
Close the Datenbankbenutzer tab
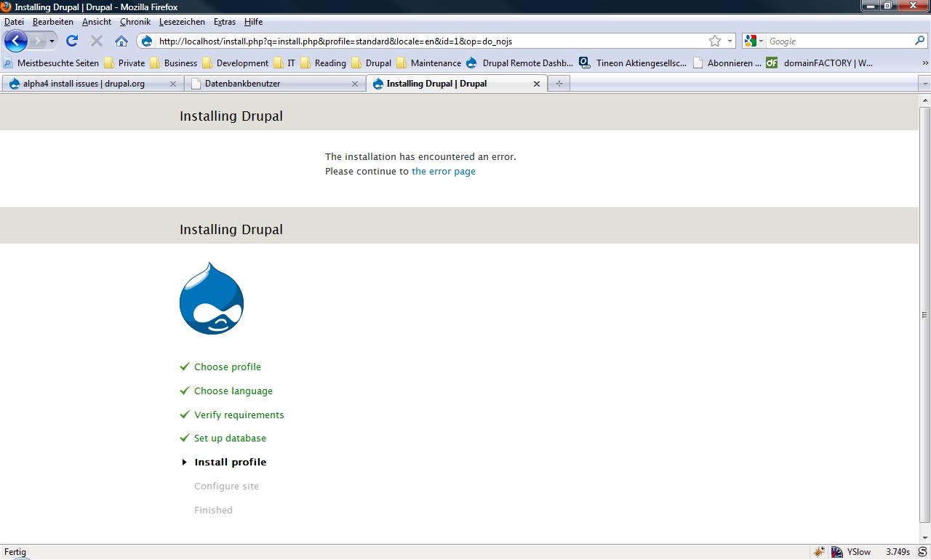pyautogui.click(x=355, y=84)
